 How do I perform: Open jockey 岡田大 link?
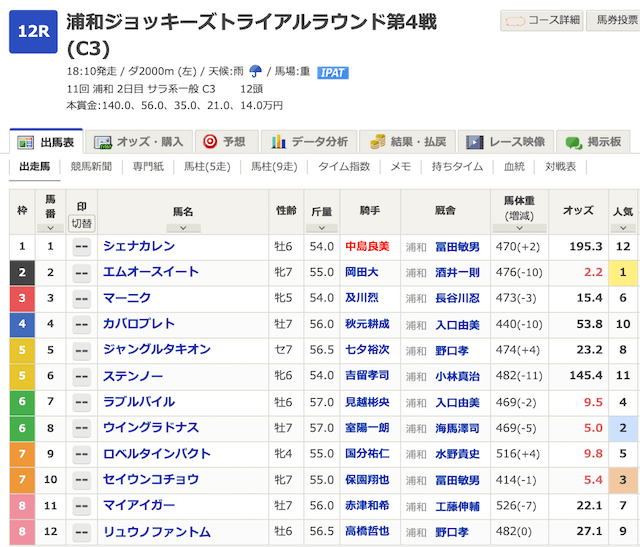click(x=362, y=272)
